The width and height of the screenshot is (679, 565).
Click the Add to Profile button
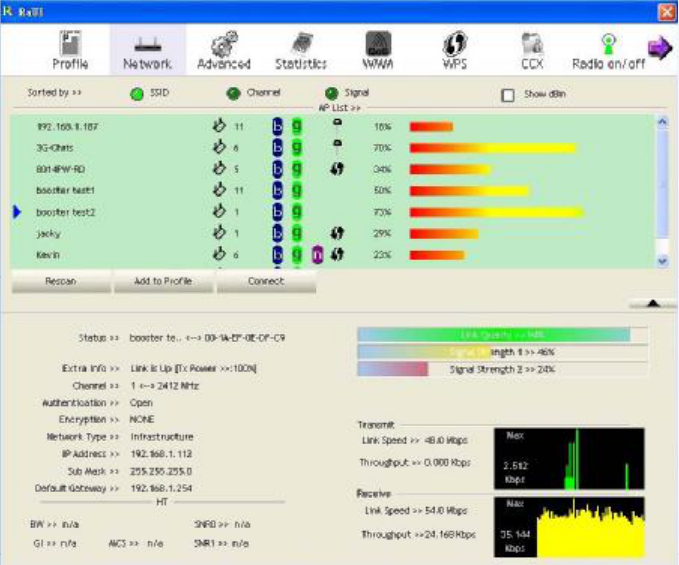pyautogui.click(x=163, y=281)
